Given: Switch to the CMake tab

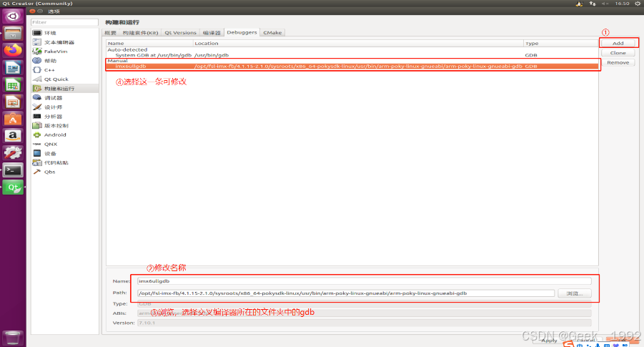Looking at the screenshot, I should point(272,32).
